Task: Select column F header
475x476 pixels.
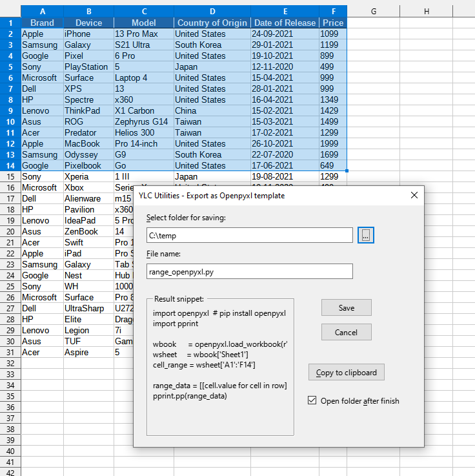Action: point(333,11)
